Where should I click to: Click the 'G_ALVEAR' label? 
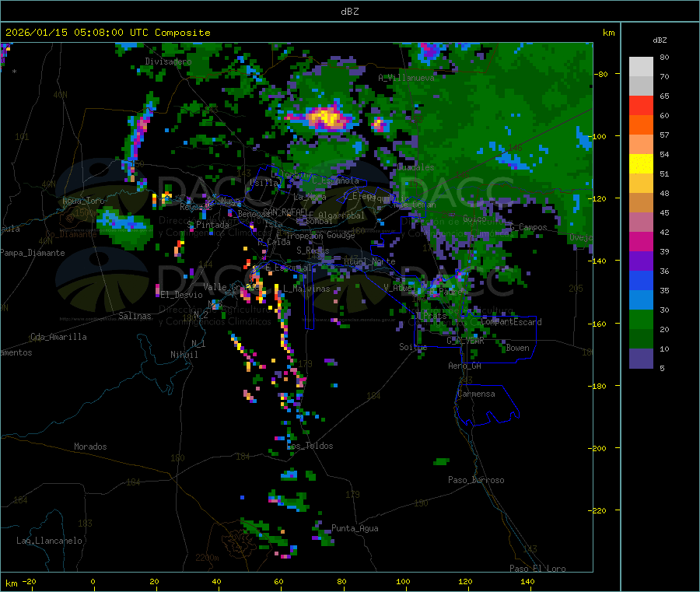click(x=465, y=341)
